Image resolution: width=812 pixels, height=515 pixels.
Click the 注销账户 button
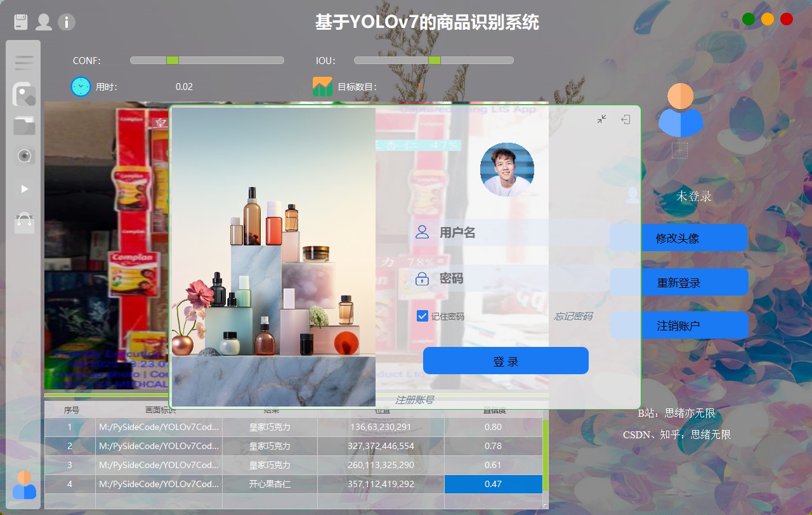(679, 325)
